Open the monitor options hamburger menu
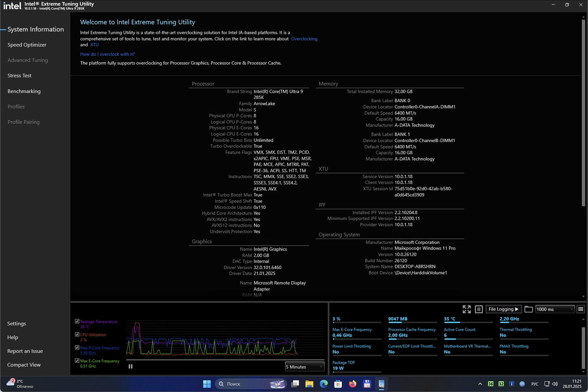Screen dimensions: 588x392 581,309
